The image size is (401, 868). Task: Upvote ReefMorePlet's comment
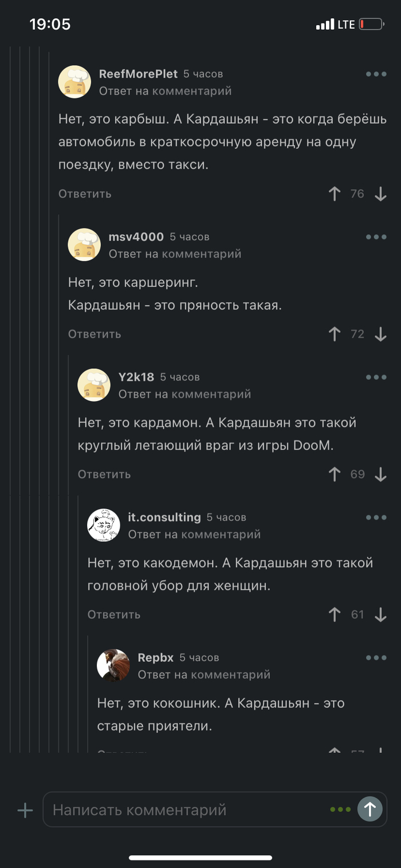(x=335, y=194)
